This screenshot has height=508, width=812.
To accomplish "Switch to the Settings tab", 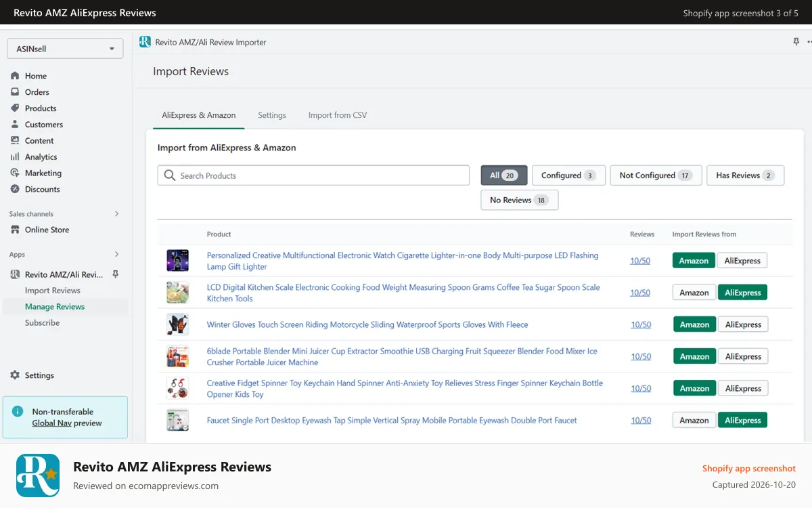I will (x=272, y=115).
